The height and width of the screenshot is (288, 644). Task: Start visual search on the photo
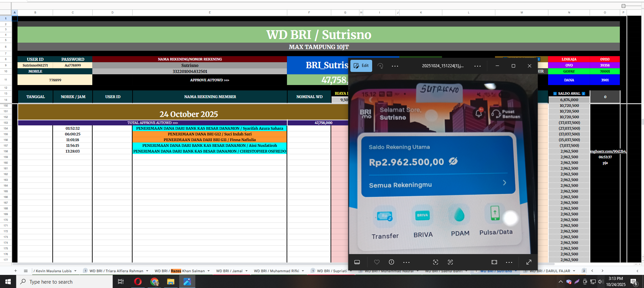tap(436, 262)
